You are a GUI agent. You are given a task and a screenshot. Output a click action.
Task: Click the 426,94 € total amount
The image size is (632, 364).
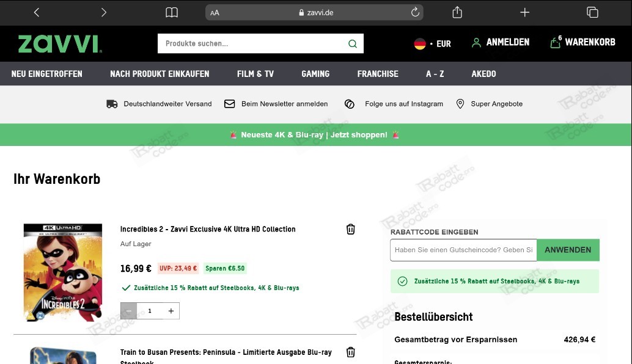pos(579,340)
